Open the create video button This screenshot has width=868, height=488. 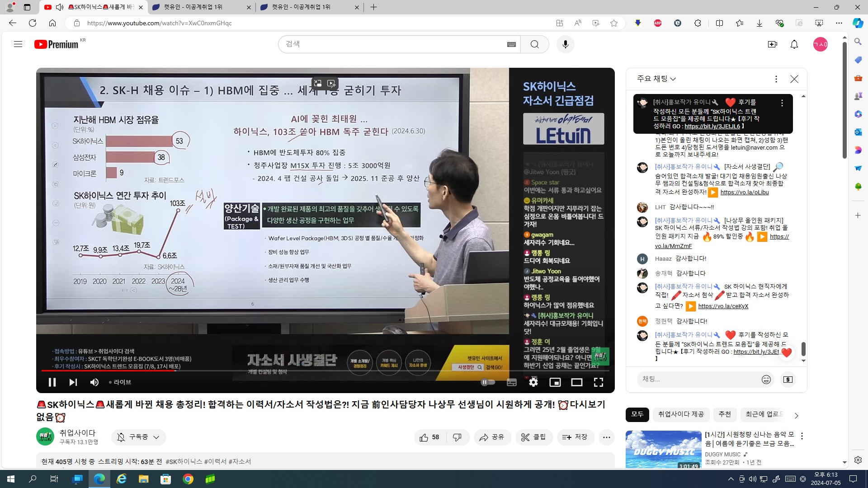773,44
